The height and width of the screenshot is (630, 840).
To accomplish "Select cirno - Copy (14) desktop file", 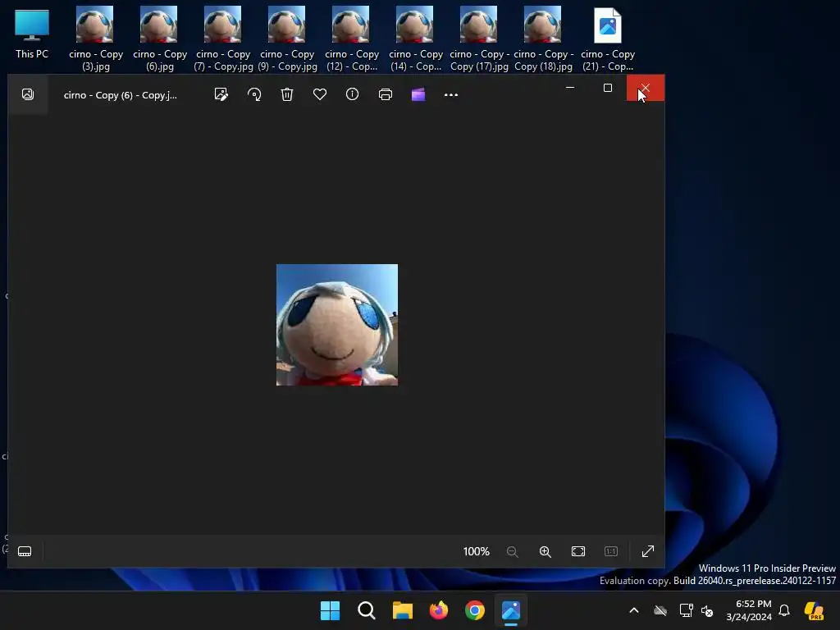I will [415, 39].
